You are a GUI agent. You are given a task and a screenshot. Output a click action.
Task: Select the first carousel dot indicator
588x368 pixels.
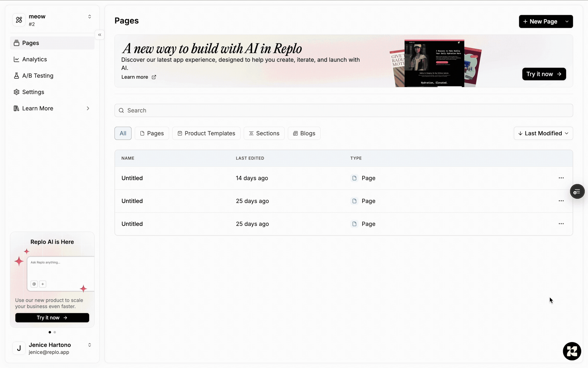[x=50, y=332]
